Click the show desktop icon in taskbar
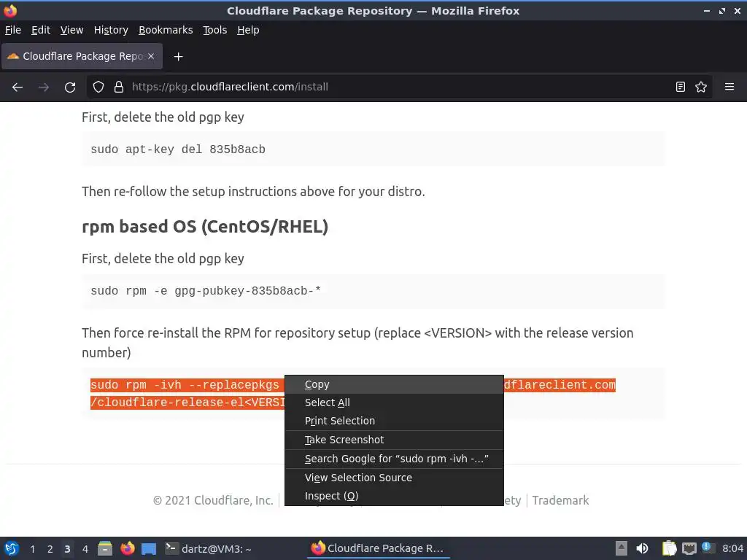Image resolution: width=747 pixels, height=560 pixels. pyautogui.click(x=149, y=548)
